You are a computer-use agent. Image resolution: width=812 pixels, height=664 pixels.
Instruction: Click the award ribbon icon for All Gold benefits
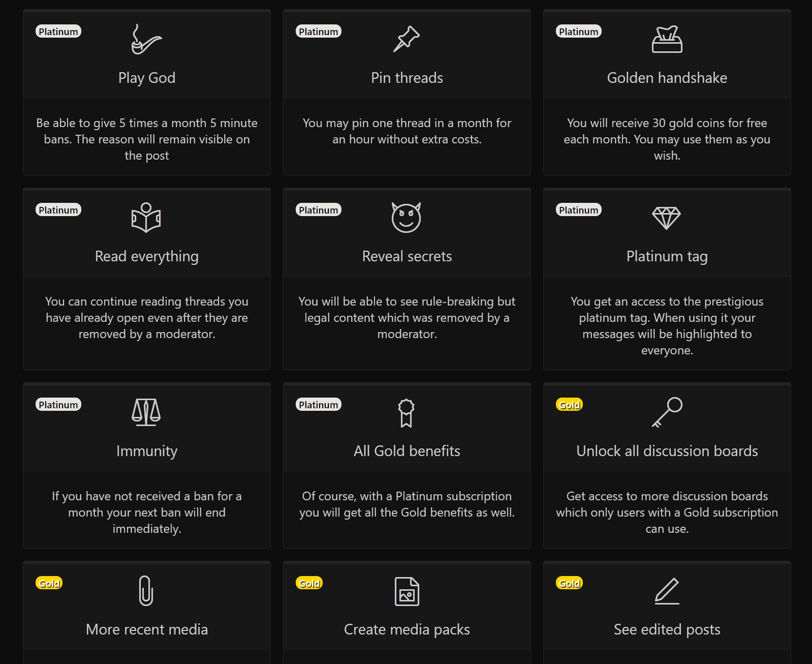click(406, 413)
